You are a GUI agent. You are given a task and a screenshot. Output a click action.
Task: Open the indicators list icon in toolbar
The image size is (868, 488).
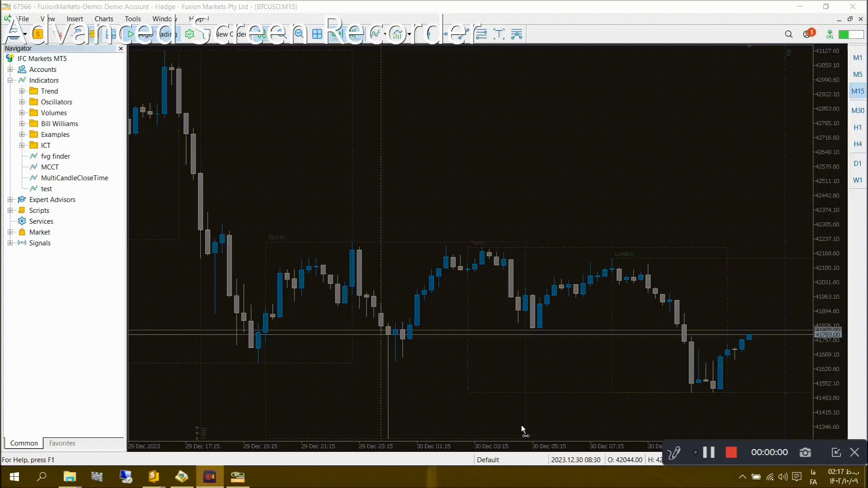point(375,34)
